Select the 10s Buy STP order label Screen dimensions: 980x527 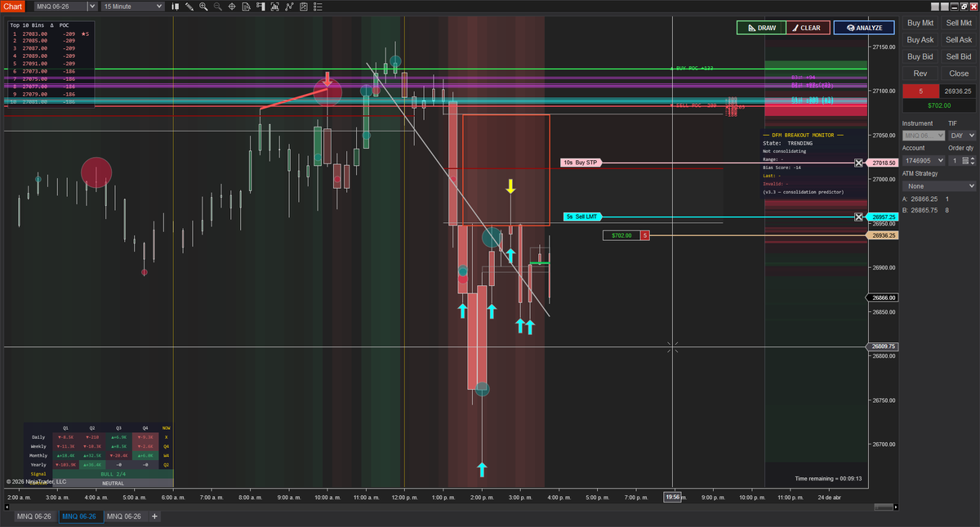(x=581, y=163)
